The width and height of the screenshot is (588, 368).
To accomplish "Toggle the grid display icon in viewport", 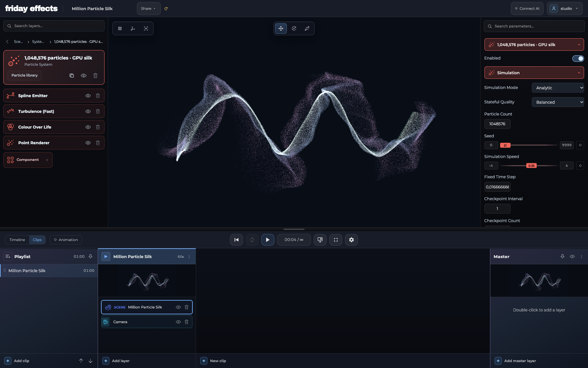I will tap(120, 28).
